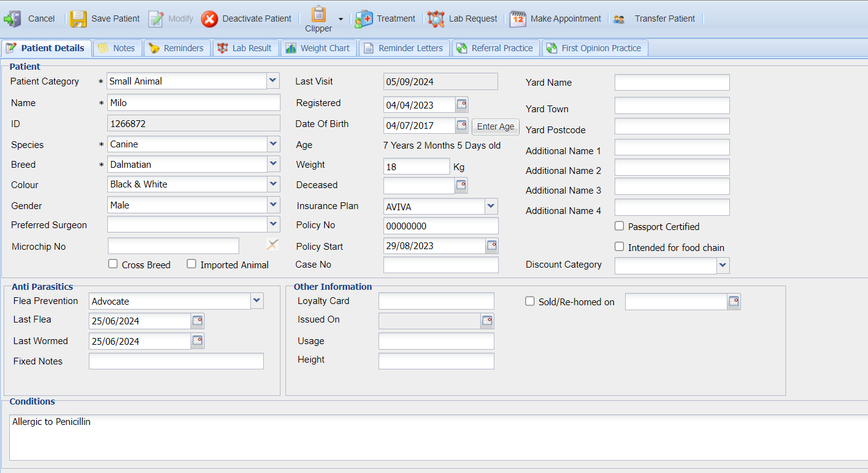Click the Transfer Patient people icon

click(x=619, y=19)
